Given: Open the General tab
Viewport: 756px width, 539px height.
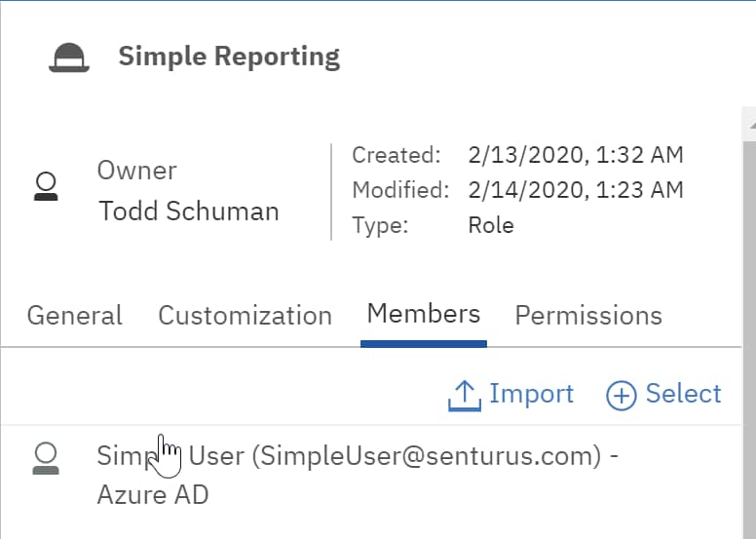Looking at the screenshot, I should [x=75, y=316].
